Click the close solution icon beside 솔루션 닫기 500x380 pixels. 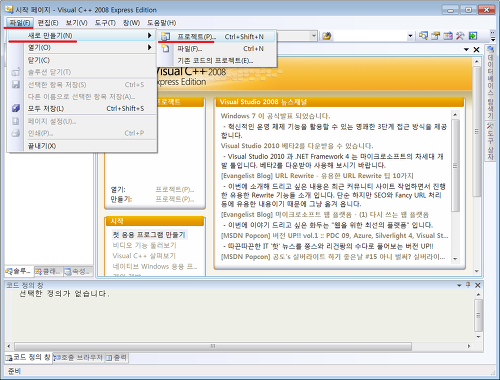(16, 72)
